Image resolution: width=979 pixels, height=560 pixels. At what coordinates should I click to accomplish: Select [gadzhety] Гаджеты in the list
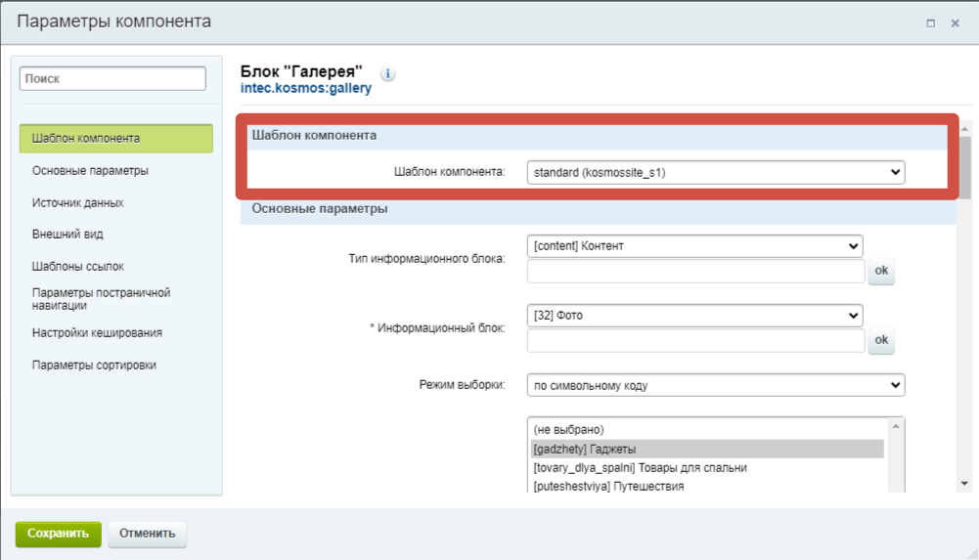tap(707, 449)
